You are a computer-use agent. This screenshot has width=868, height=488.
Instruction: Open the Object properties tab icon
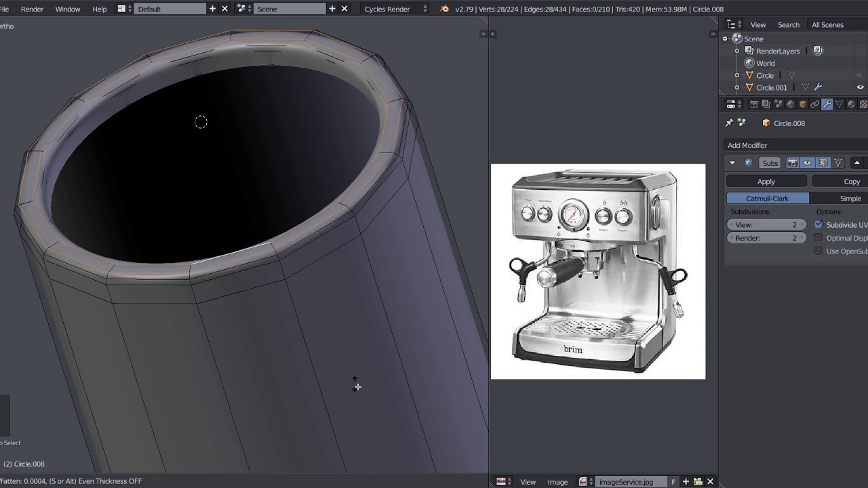coord(803,104)
